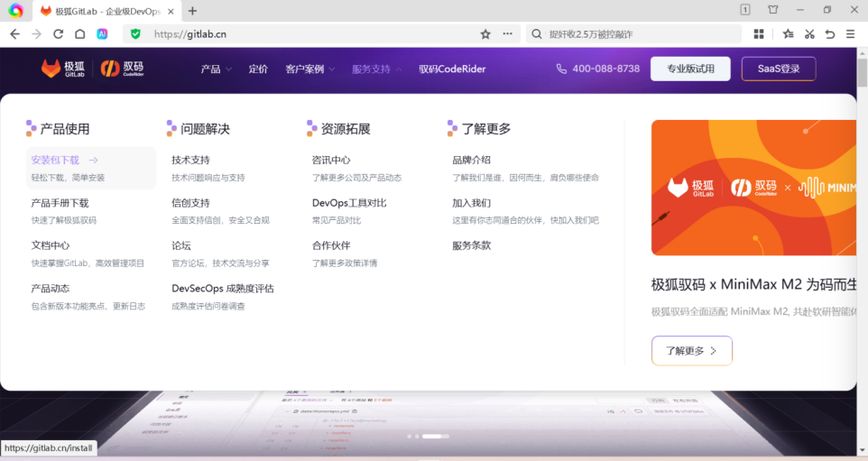
Task: Click the undo closed tab icon
Action: (830, 34)
